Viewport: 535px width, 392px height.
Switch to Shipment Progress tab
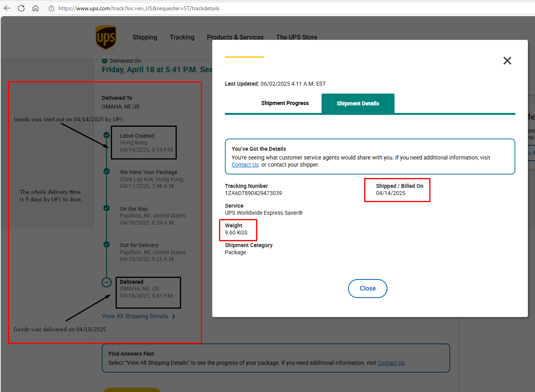tap(285, 103)
